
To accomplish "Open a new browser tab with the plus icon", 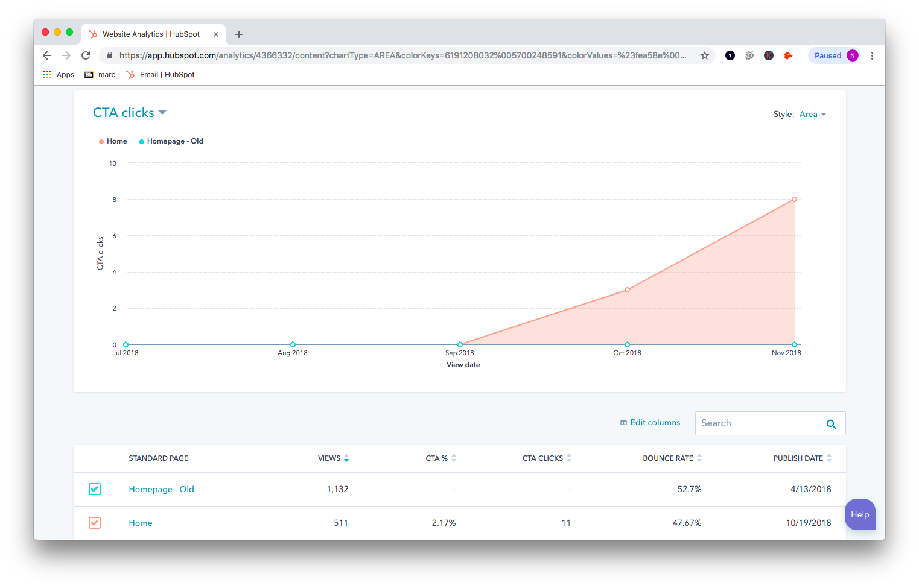I will tap(239, 34).
